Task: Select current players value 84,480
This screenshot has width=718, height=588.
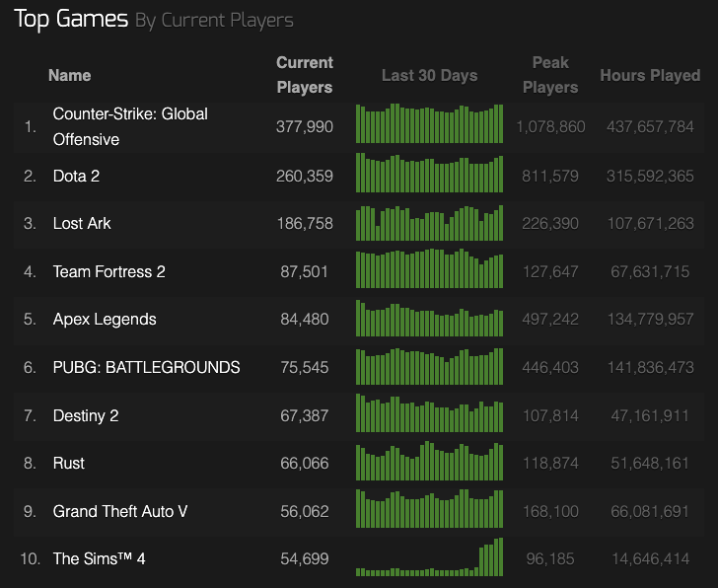Action: (305, 320)
